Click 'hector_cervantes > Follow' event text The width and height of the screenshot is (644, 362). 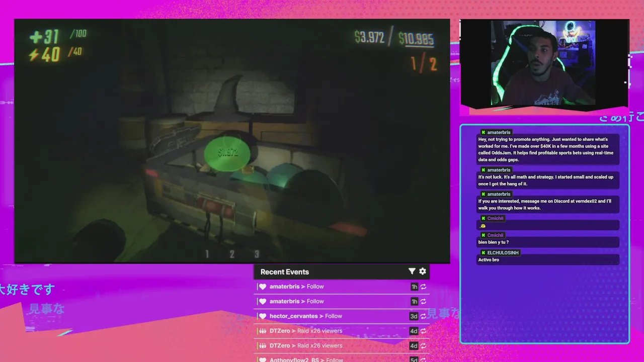point(306,316)
